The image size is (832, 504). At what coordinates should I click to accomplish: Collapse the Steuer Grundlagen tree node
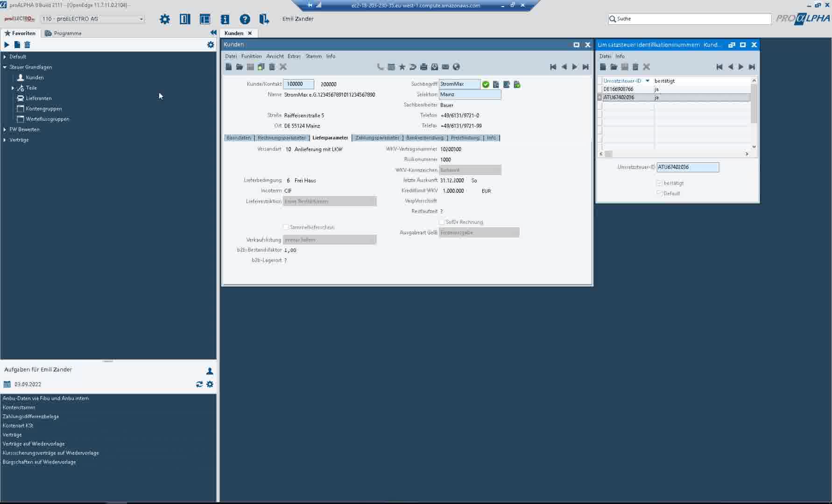pyautogui.click(x=5, y=67)
